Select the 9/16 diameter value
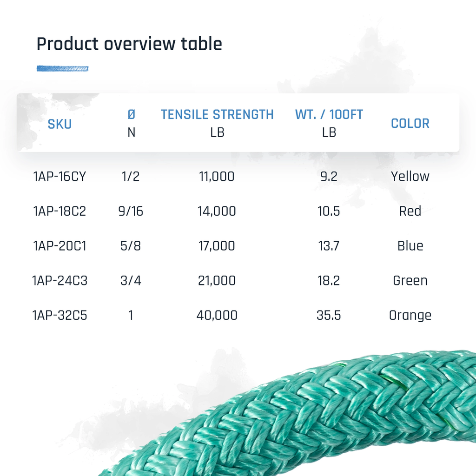476x476 pixels. point(131,212)
